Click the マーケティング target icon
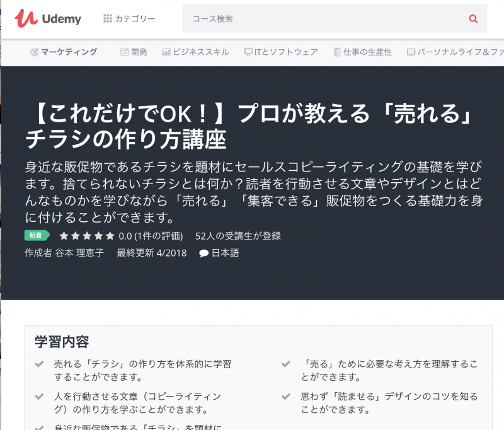 [35, 52]
